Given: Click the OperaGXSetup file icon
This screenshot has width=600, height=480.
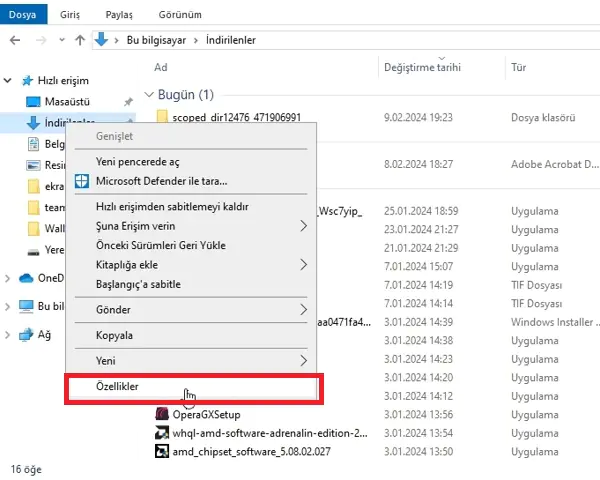Looking at the screenshot, I should (x=162, y=413).
